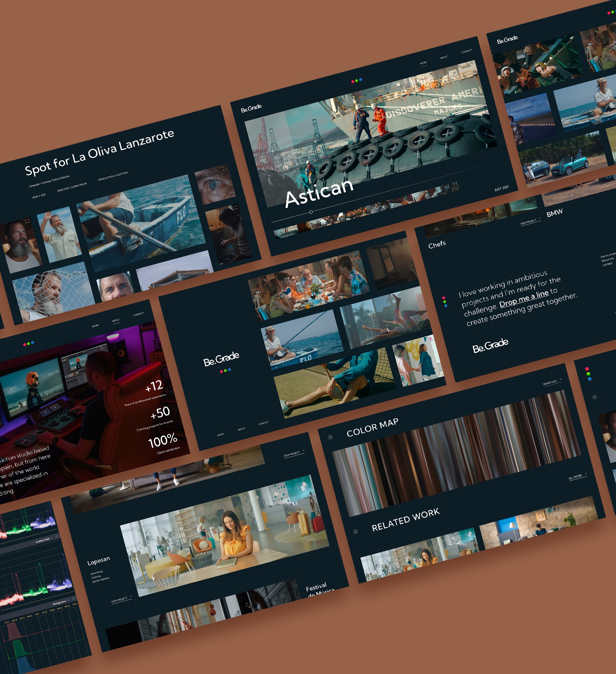Select CONTACT on the About studio page
The image size is (616, 674).
(x=138, y=314)
